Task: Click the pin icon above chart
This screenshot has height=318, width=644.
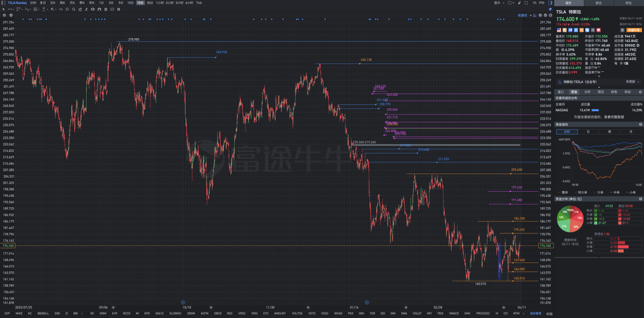Action: [x=550, y=9]
